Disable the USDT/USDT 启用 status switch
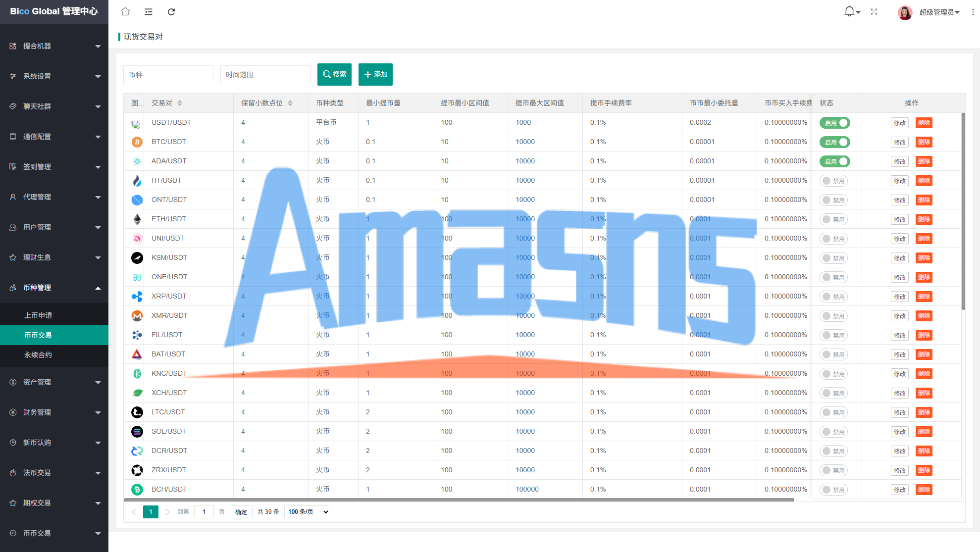The height and width of the screenshot is (552, 980). [x=834, y=123]
